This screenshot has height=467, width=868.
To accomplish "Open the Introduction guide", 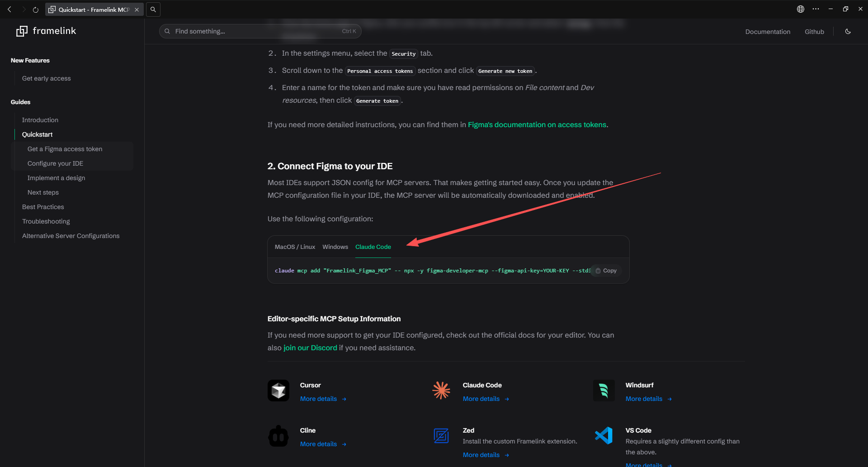I will (x=40, y=120).
